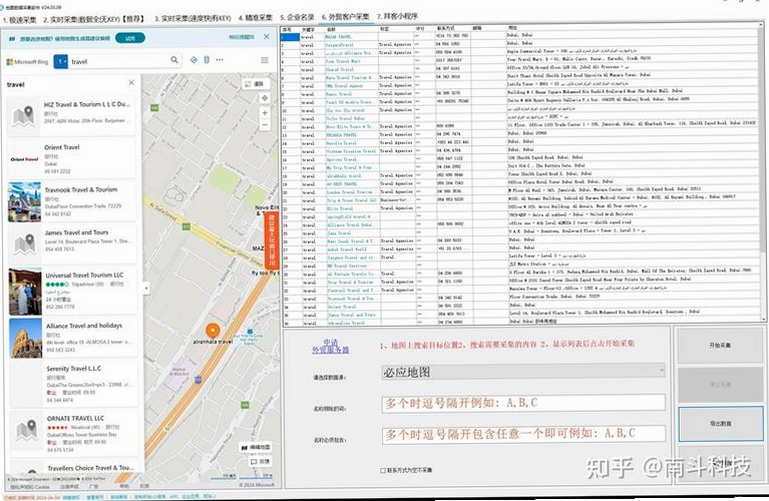Click the 开始采集 start button
Screen dimensions: 769x501
click(x=720, y=345)
